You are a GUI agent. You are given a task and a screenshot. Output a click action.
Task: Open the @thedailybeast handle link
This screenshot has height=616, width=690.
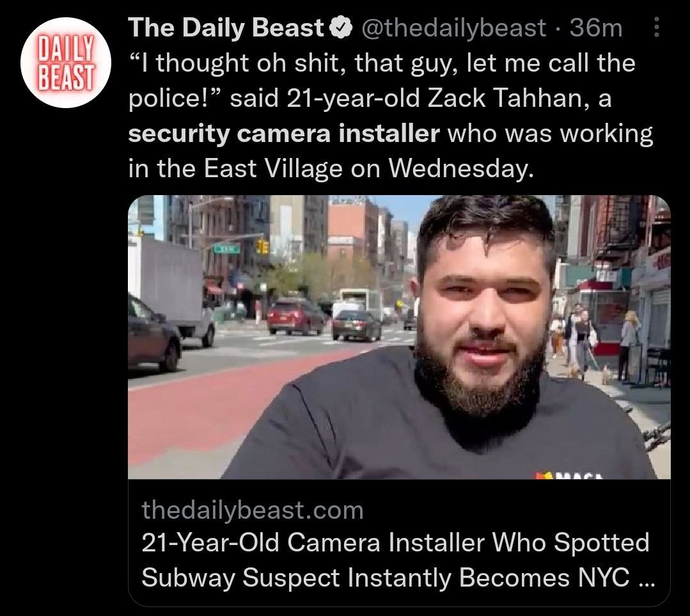point(453,28)
